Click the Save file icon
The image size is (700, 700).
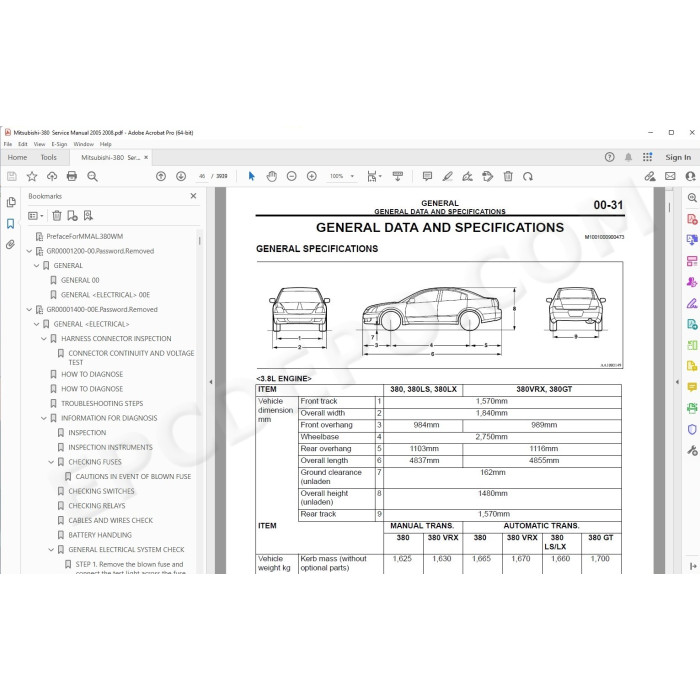click(12, 176)
